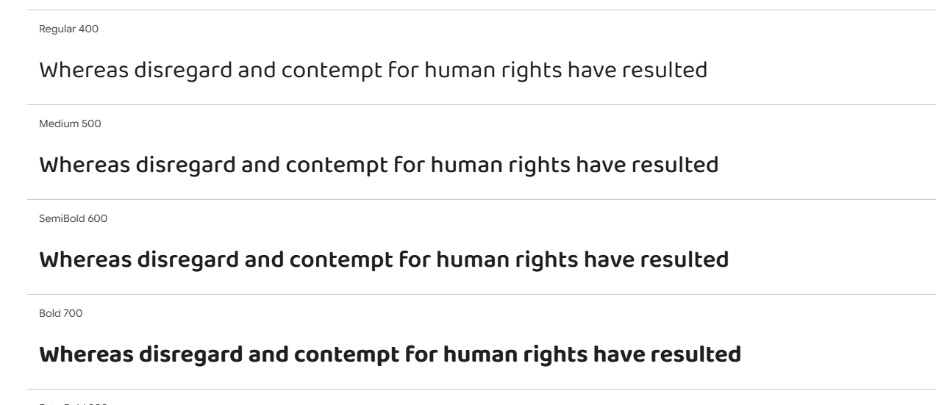The image size is (936, 405).
Task: Click 'Whereas' in the Medium 500 sample
Action: point(84,165)
